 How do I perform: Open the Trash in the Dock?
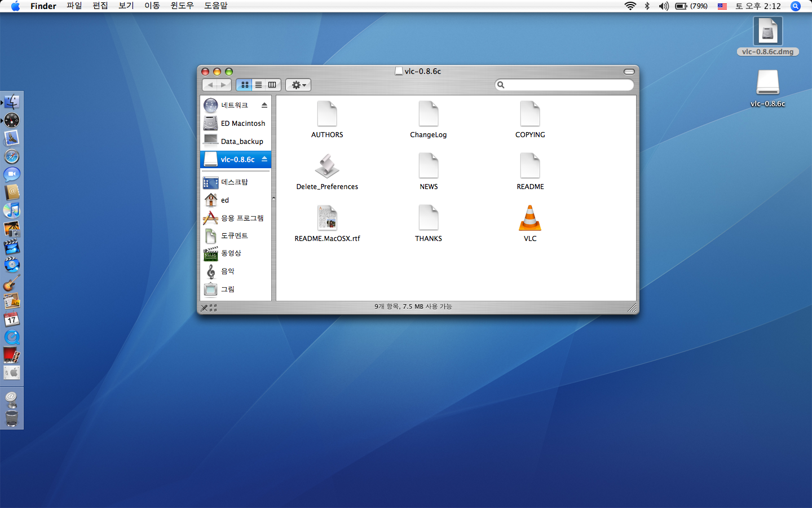pos(12,418)
